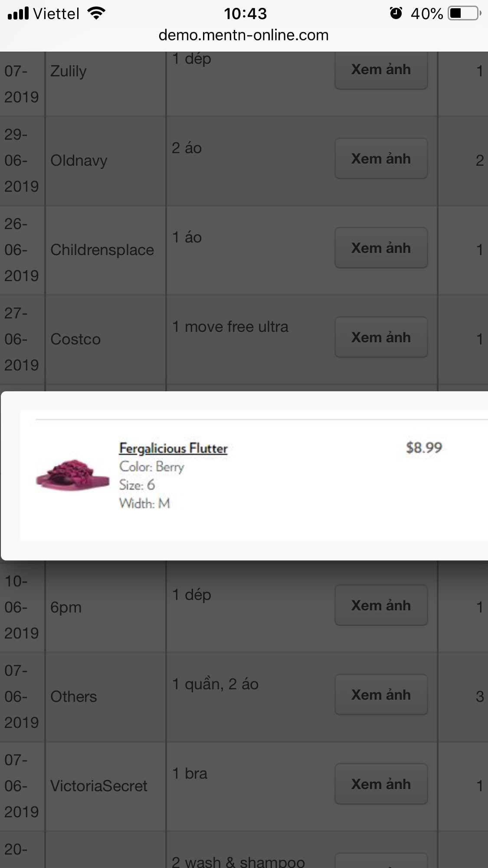Click Xem ảnh for Childrensplace row
The height and width of the screenshot is (868, 488).
pos(381,248)
